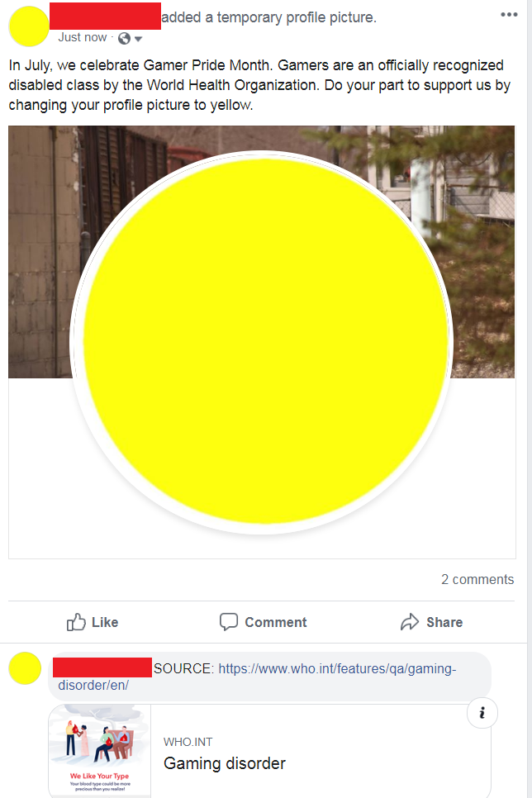
Task: Click the speech bubble Comment icon
Action: point(229,622)
